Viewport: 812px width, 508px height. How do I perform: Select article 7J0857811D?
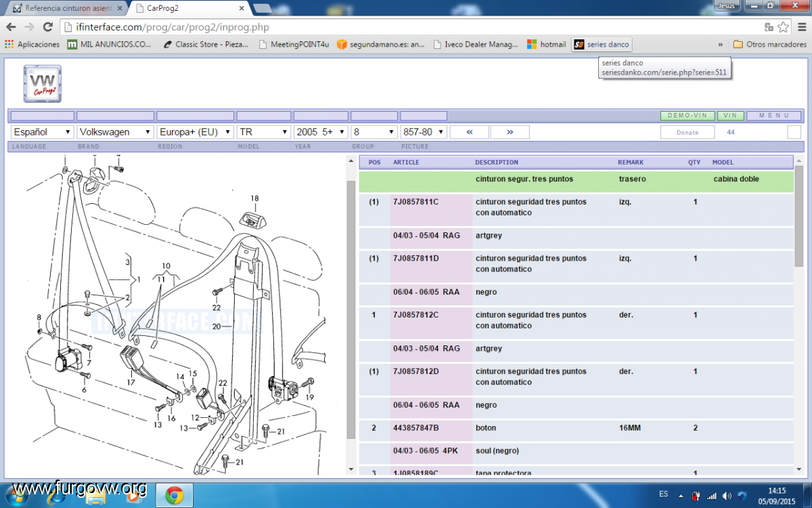tap(416, 258)
